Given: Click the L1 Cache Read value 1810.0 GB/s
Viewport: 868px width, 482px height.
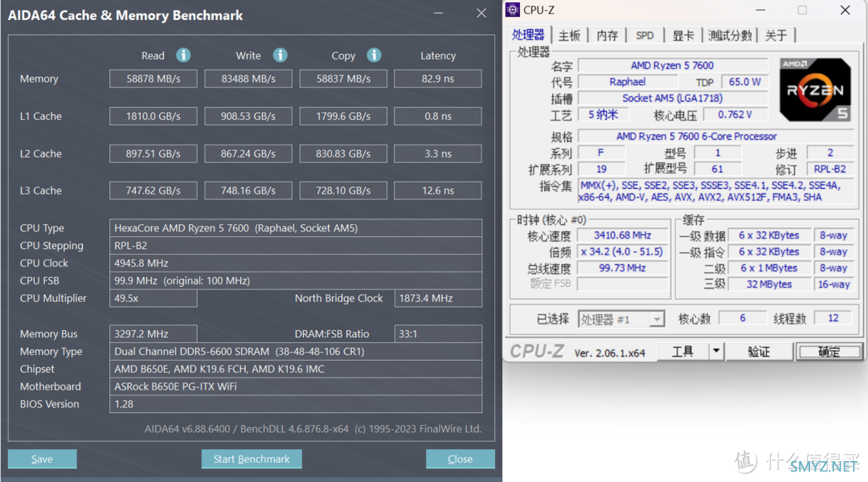Looking at the screenshot, I should [154, 116].
